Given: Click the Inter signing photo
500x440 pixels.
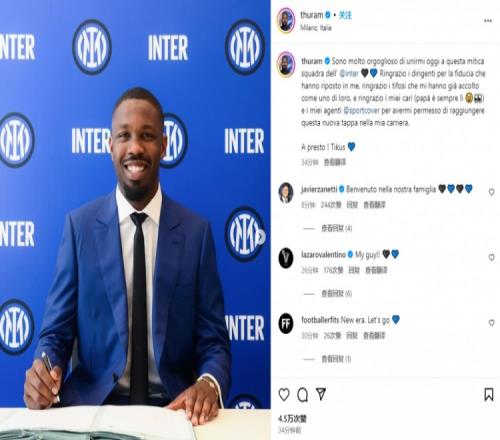Looking at the screenshot, I should coord(135,220).
